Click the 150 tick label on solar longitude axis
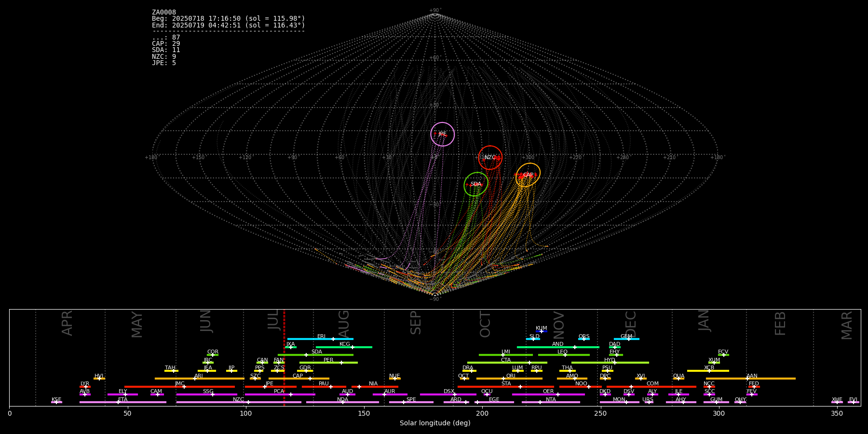868x434 pixels. tap(364, 414)
